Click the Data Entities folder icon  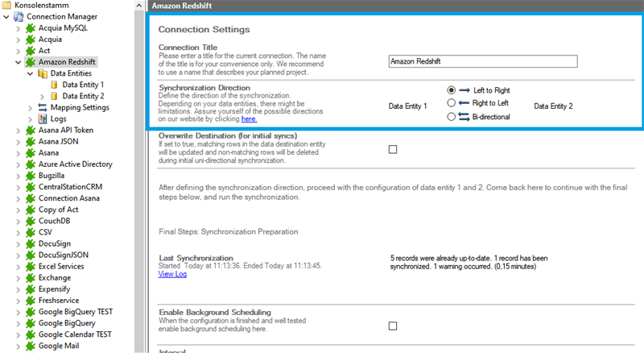43,73
